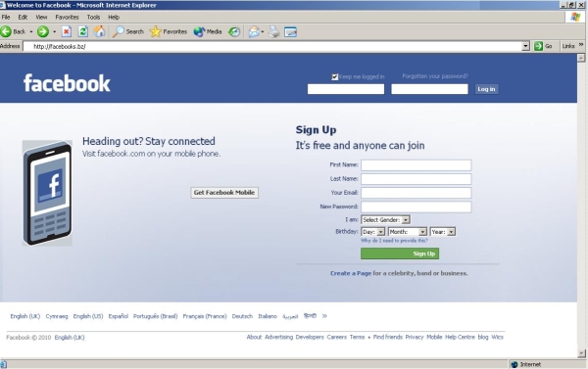
Task: Open the Search toolbar button
Action: pyautogui.click(x=127, y=32)
